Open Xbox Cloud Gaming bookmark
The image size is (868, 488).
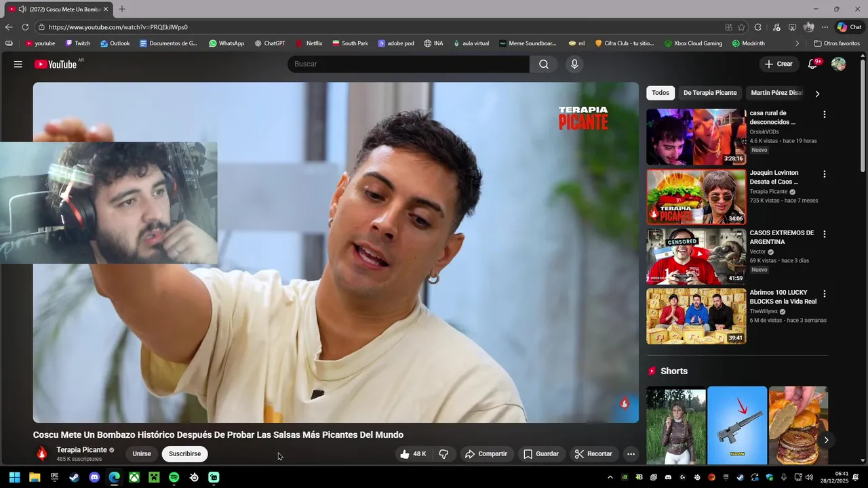[693, 43]
